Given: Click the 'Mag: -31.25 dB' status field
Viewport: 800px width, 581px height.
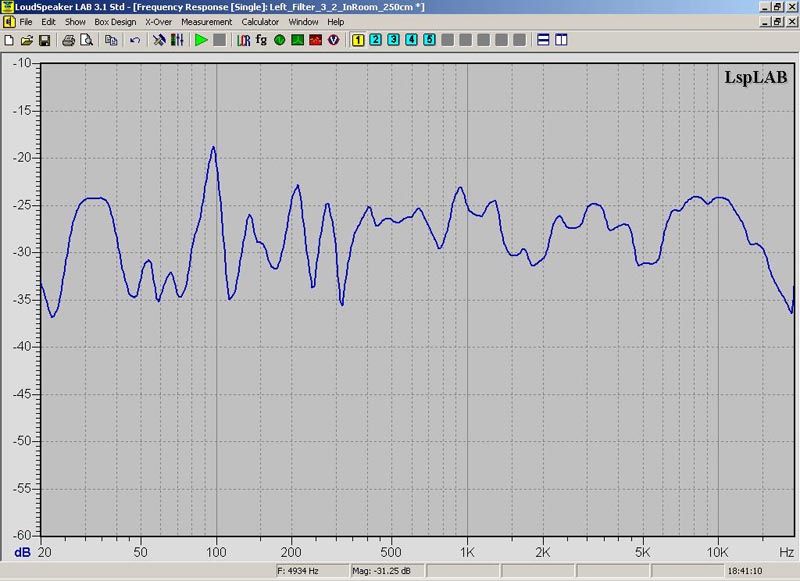Looking at the screenshot, I should (386, 571).
